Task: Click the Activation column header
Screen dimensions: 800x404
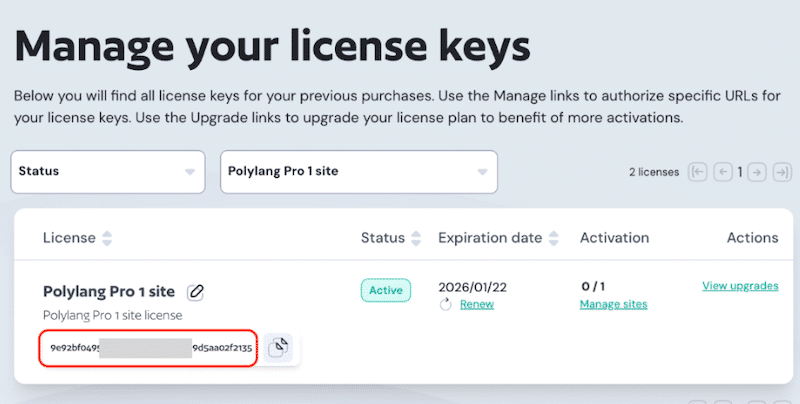Action: click(614, 238)
